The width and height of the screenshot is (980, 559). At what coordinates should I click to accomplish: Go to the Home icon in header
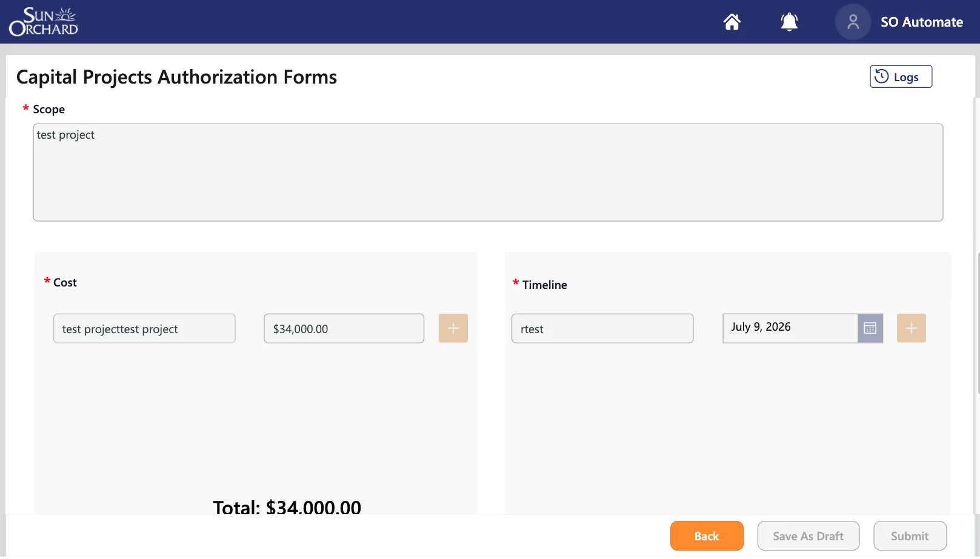coord(732,22)
